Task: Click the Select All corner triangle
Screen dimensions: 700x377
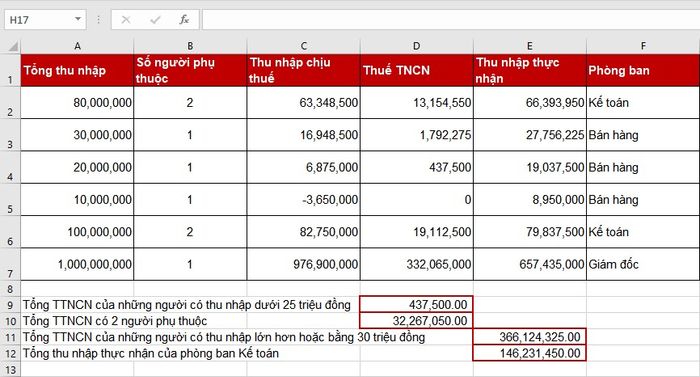Action: tap(13, 46)
